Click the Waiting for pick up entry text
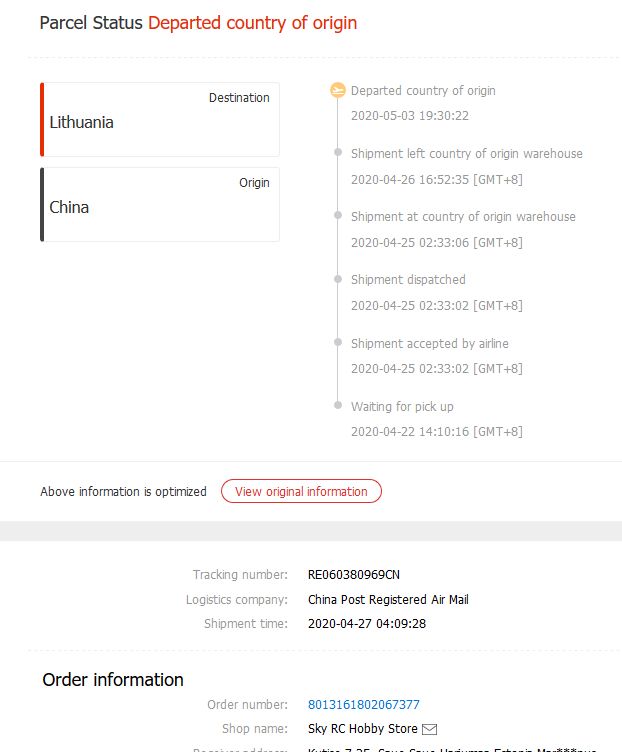The image size is (622, 752). point(402,407)
